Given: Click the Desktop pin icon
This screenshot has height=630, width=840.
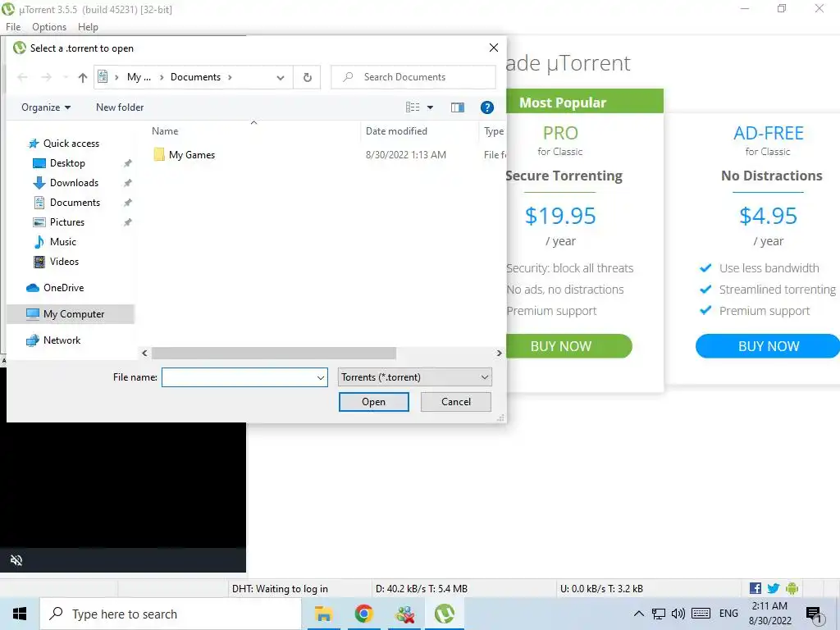Looking at the screenshot, I should click(x=127, y=163).
